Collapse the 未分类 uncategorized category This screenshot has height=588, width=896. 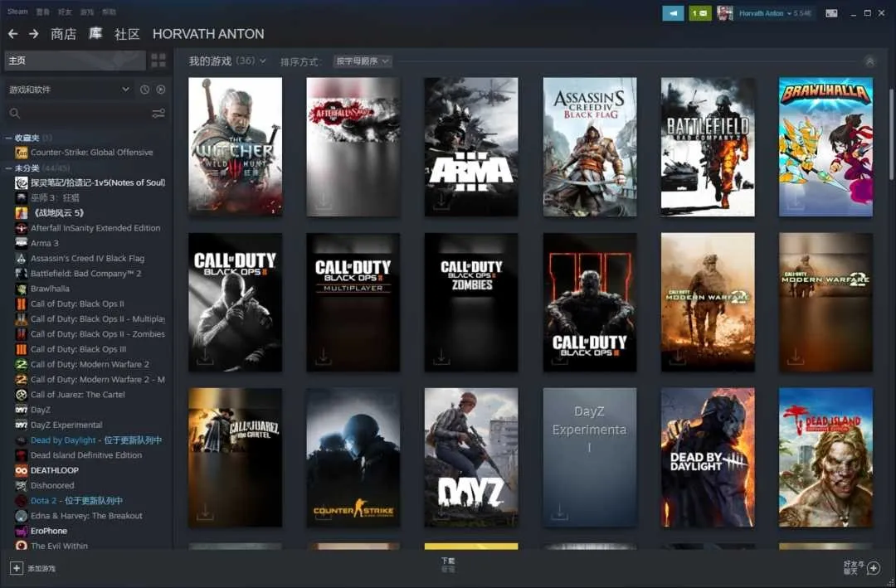tap(8, 168)
